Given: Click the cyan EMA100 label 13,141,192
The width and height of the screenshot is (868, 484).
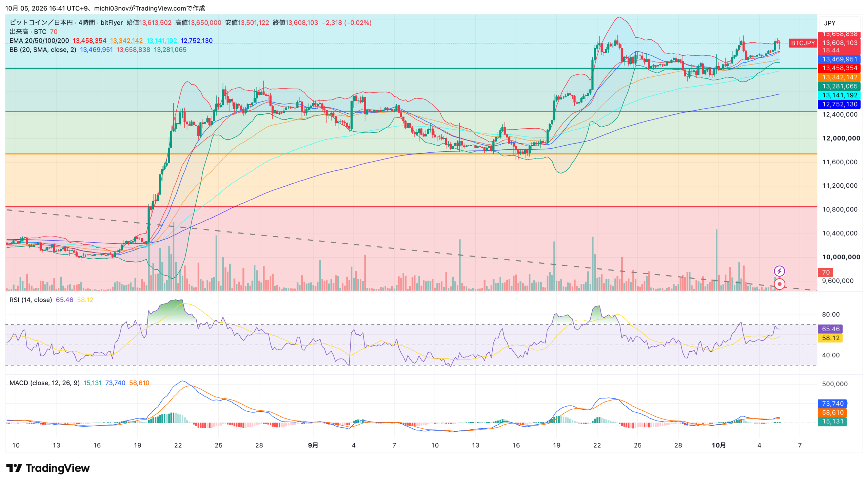Looking at the screenshot, I should 839,95.
